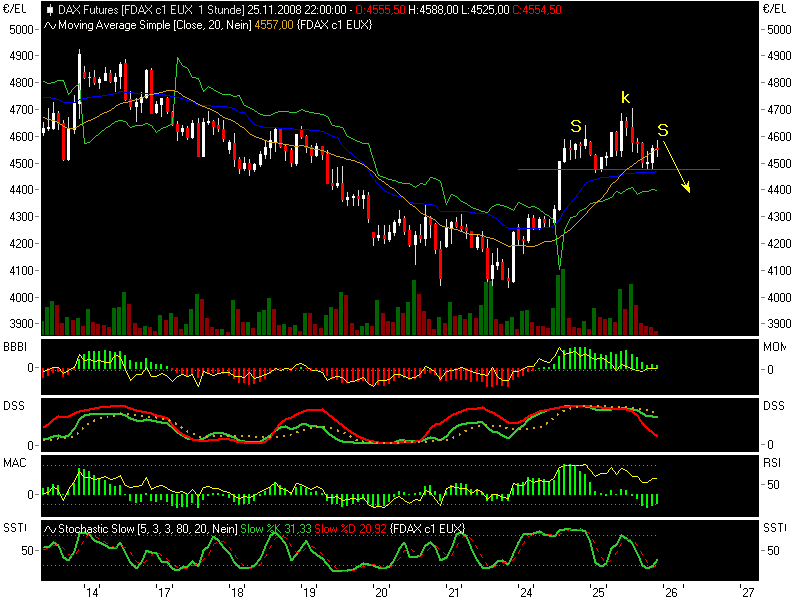Click the '14 date label on time axis
This screenshot has width=800, height=600.
click(91, 592)
